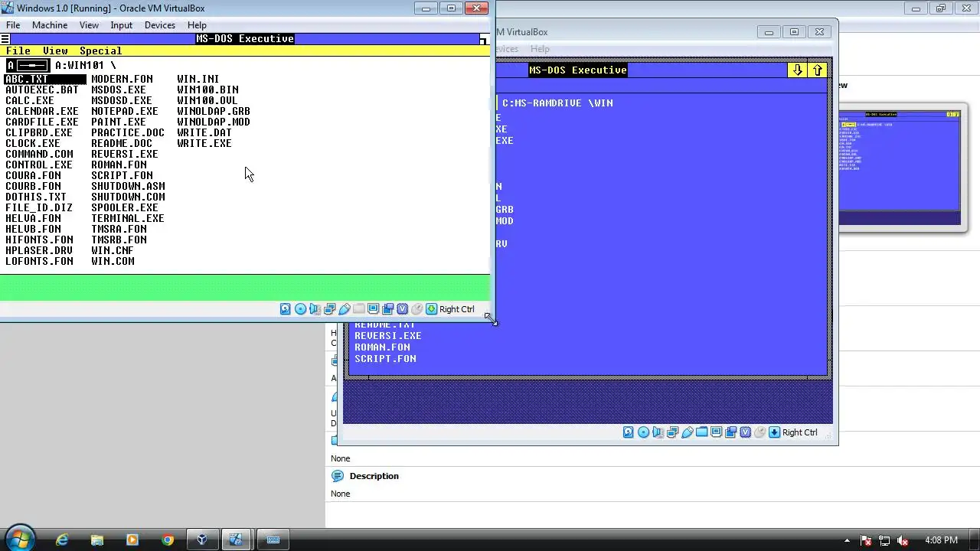Click VM preview thumbnail in VirtualBox Manager
Screen dimensions: 980x551
[x=900, y=168]
